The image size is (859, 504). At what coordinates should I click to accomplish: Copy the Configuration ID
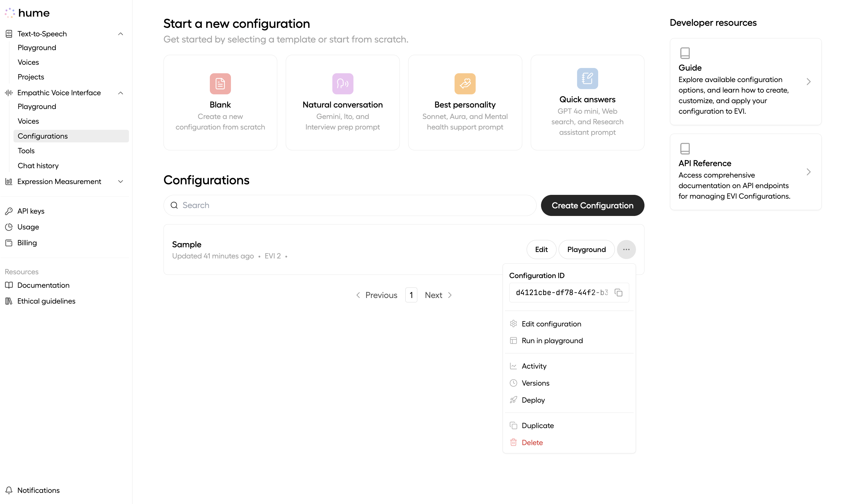619,293
